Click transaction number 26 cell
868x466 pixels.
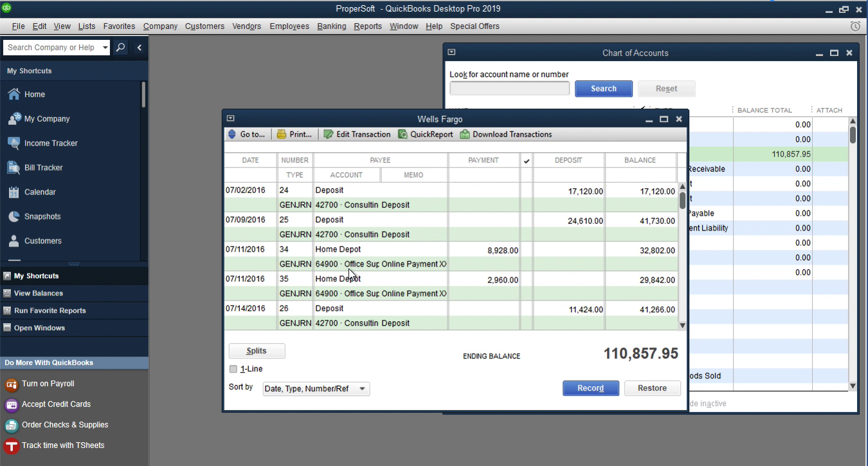284,308
